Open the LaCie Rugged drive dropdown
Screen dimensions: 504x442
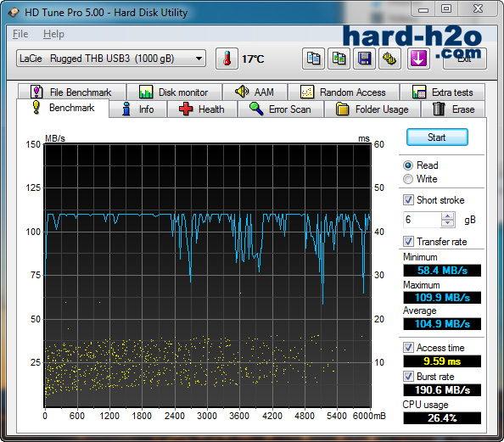(111, 59)
